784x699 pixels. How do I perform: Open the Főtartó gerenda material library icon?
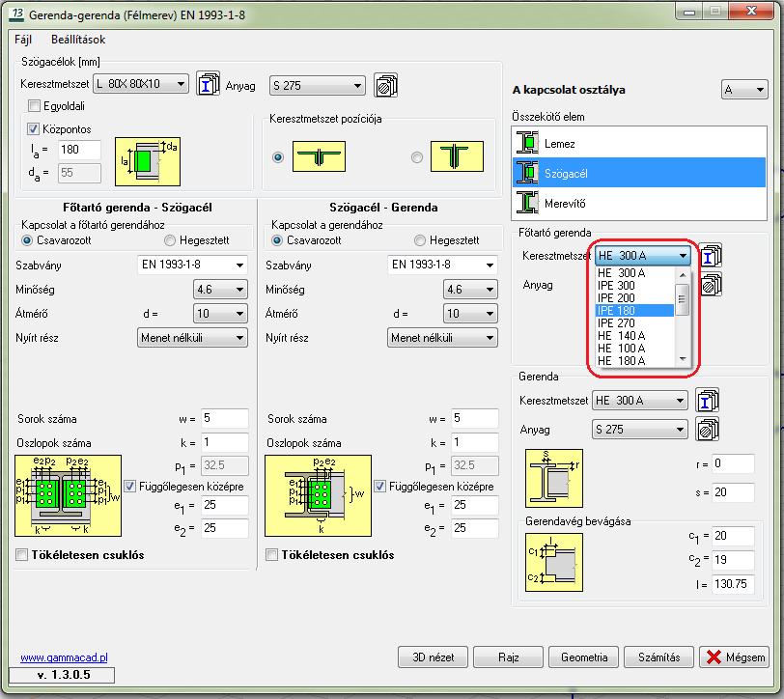pos(711,285)
